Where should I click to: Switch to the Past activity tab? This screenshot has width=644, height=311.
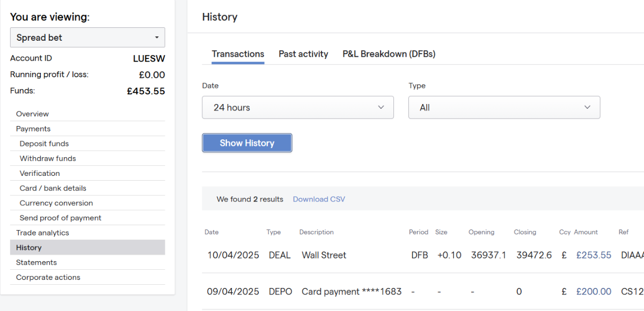pos(303,54)
